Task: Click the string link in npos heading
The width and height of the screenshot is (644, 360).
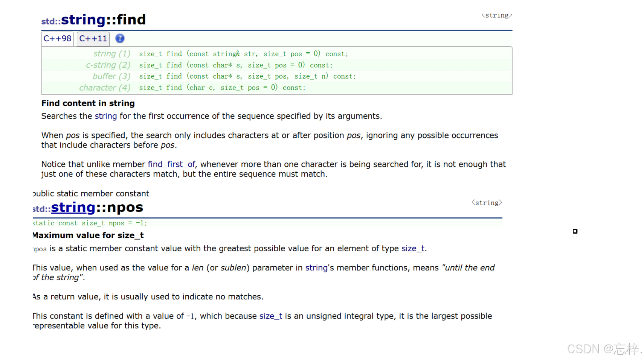Action: click(73, 207)
